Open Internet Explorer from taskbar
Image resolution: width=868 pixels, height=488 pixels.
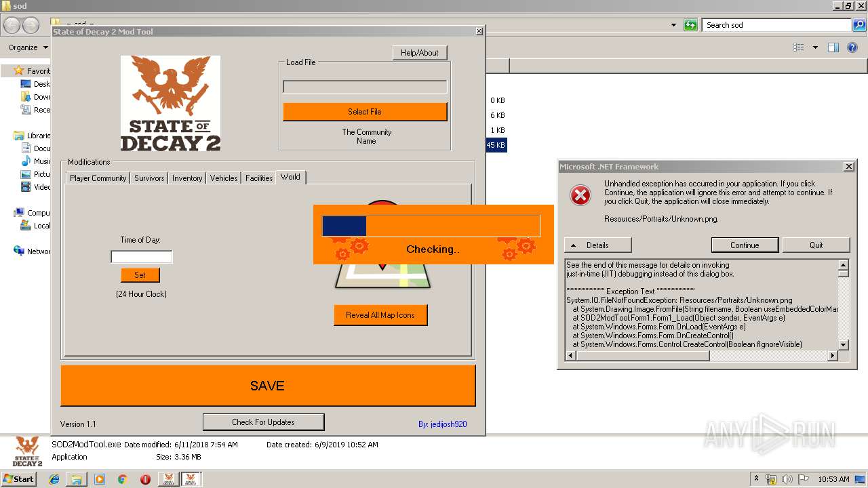point(54,479)
